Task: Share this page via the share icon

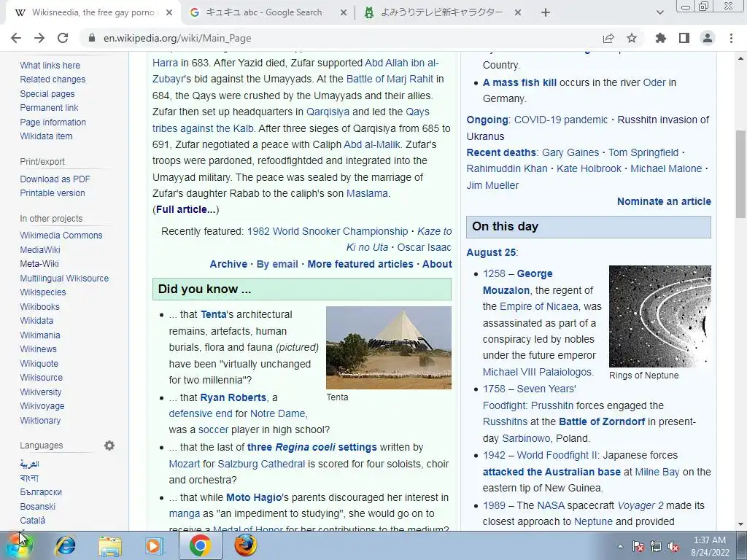Action: point(608,38)
